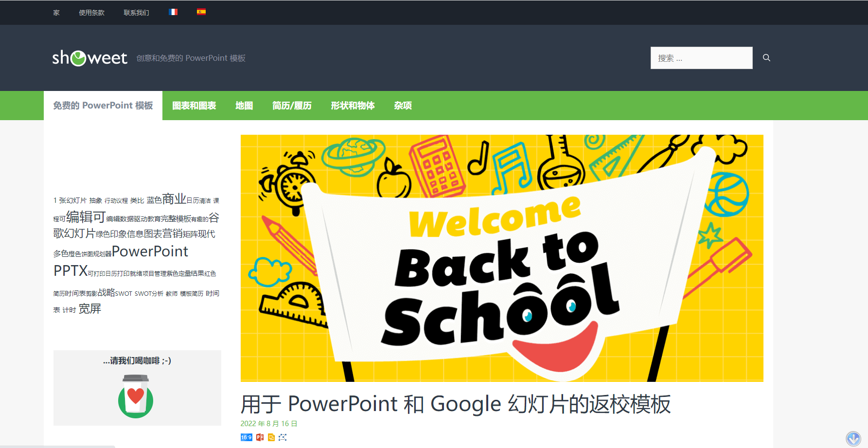Screen dimensions: 868x448
Task: Open the Welcome Back to School thumbnail
Action: click(x=502, y=258)
